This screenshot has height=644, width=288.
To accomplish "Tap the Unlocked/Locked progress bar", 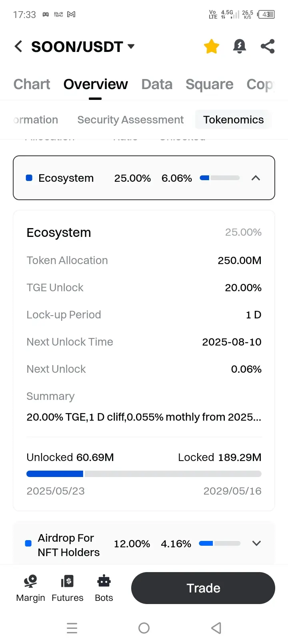I will point(144,474).
